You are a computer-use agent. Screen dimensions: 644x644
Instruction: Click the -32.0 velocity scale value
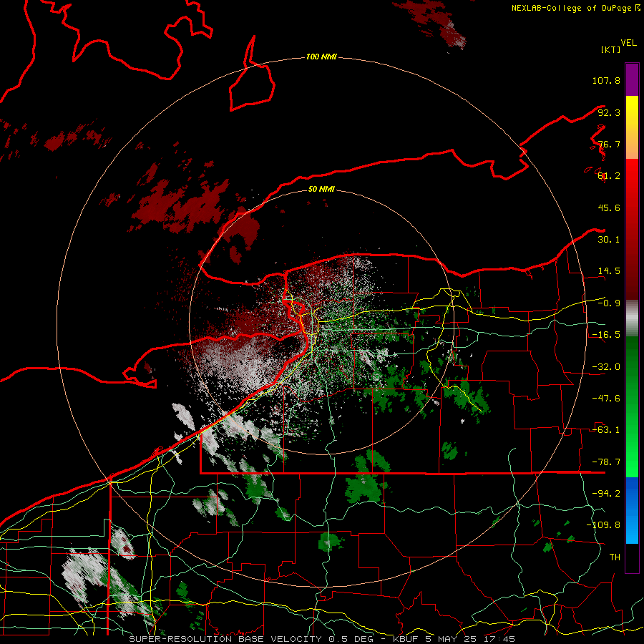coord(606,367)
